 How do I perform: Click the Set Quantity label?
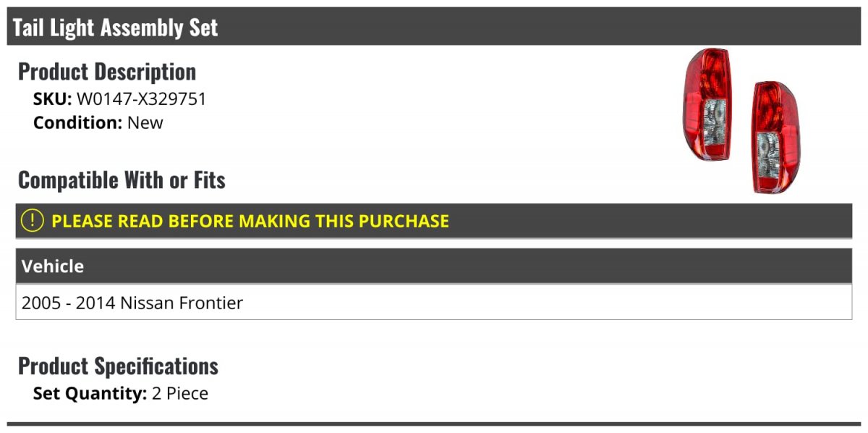point(90,394)
